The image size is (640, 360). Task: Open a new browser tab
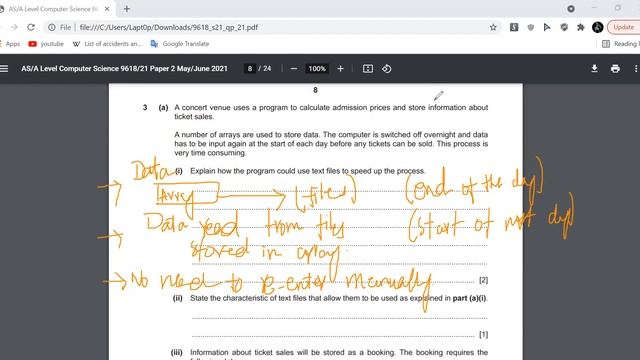coord(127,9)
